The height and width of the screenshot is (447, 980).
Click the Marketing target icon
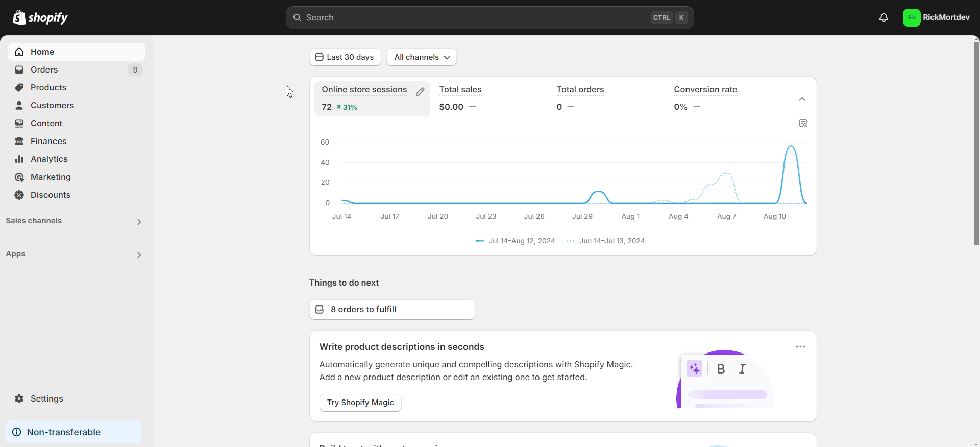pos(19,177)
